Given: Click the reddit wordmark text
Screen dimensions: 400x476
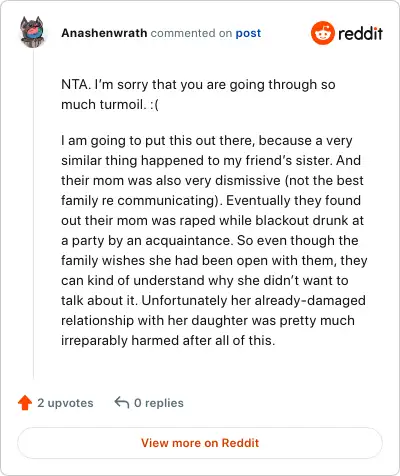Looking at the screenshot, I should click(360, 33).
